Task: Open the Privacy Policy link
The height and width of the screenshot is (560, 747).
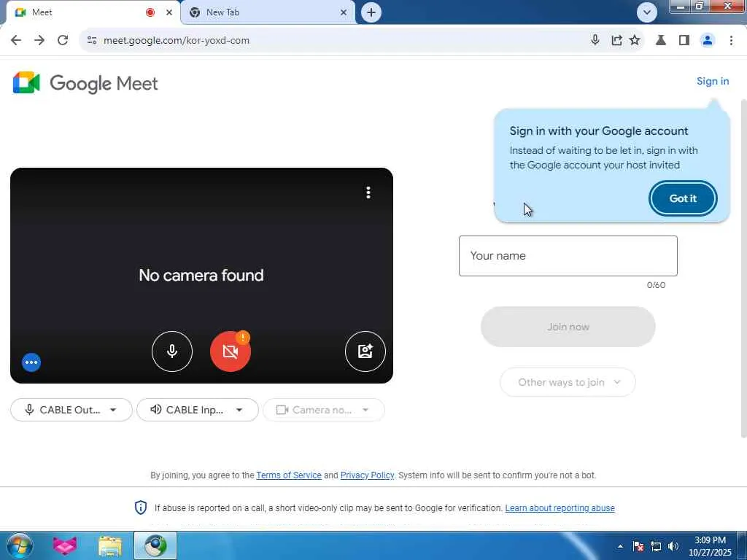Action: tap(368, 475)
